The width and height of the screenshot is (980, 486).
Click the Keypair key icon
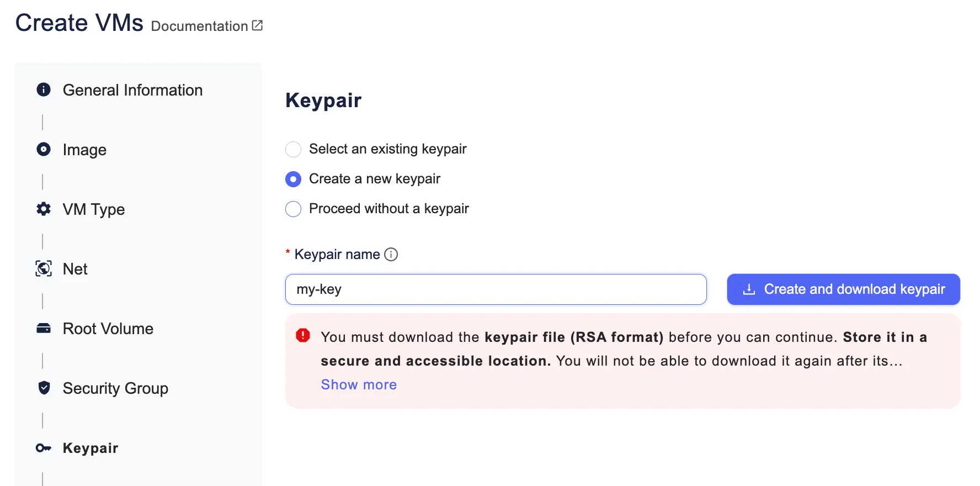click(x=43, y=448)
